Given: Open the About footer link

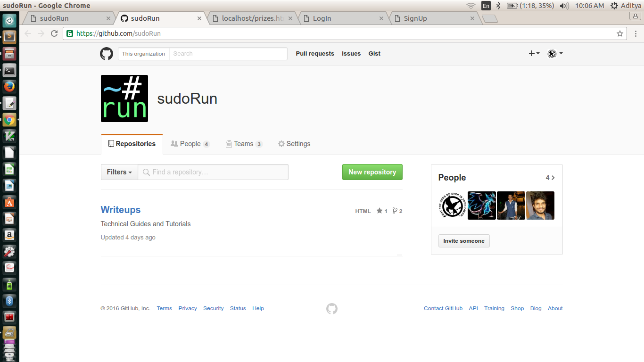Looking at the screenshot, I should (x=555, y=308).
